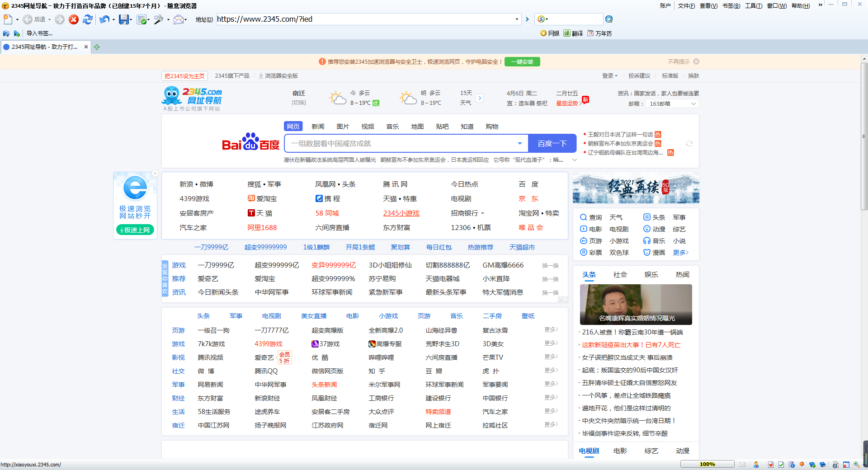Click the orange sun icon in the status bar
The height and width of the screenshot is (470, 868).
click(x=802, y=464)
